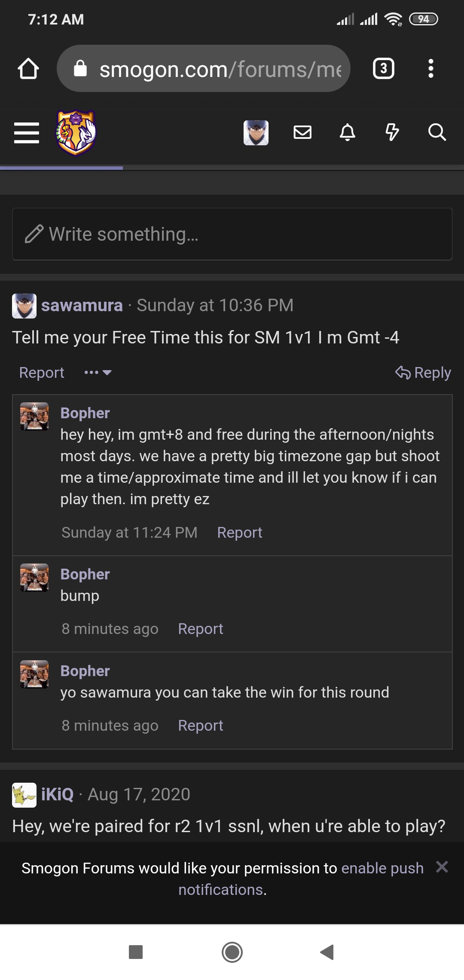Tap the Android back navigation button
This screenshot has height=980, width=464.
pos(327,952)
